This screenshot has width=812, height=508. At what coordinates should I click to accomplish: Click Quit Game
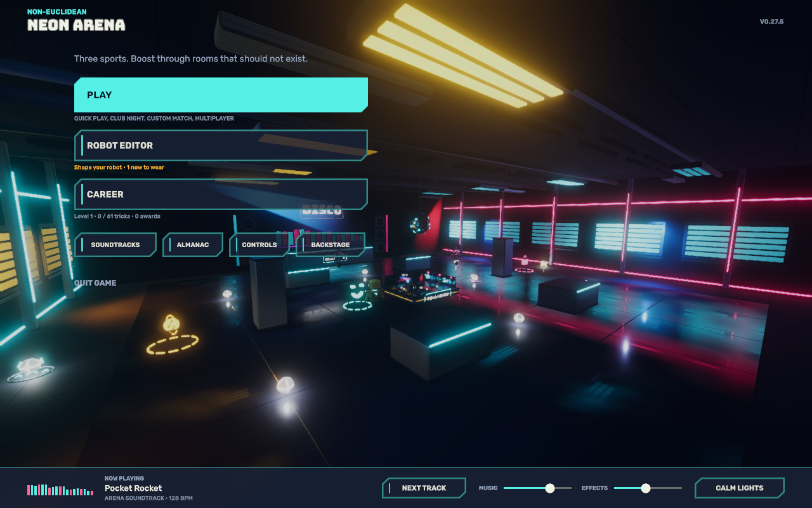[x=95, y=283]
